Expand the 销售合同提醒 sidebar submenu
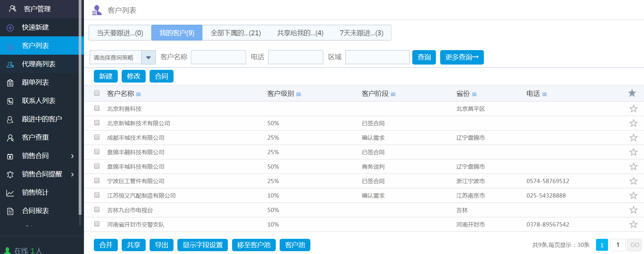This screenshot has width=644, height=254. click(x=72, y=174)
